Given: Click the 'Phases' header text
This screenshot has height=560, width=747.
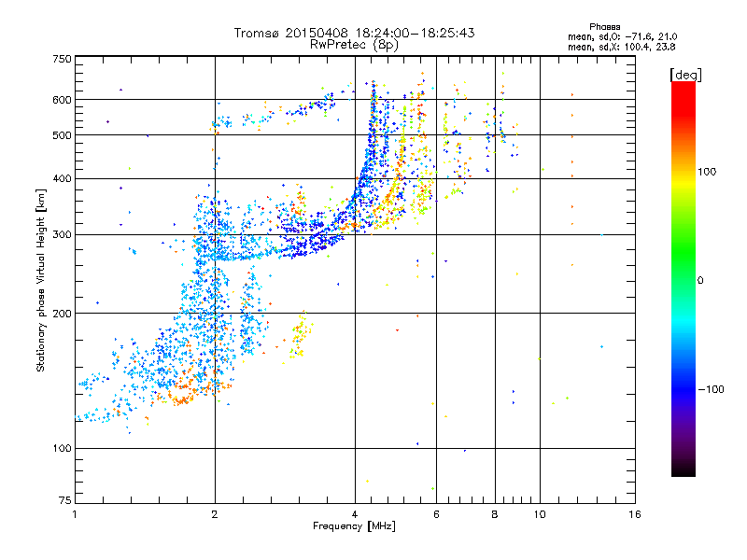Looking at the screenshot, I should click(x=604, y=27).
